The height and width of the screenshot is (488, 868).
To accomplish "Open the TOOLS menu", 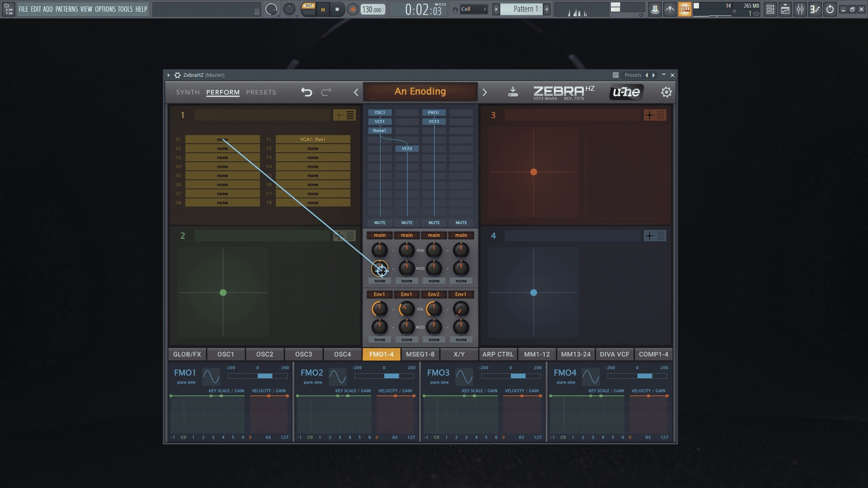I will [125, 9].
